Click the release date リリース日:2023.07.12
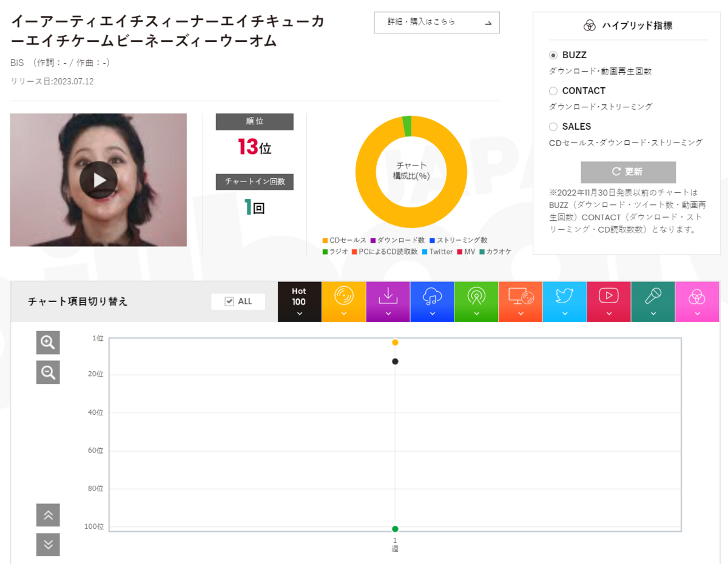This screenshot has height=564, width=728. (52, 81)
